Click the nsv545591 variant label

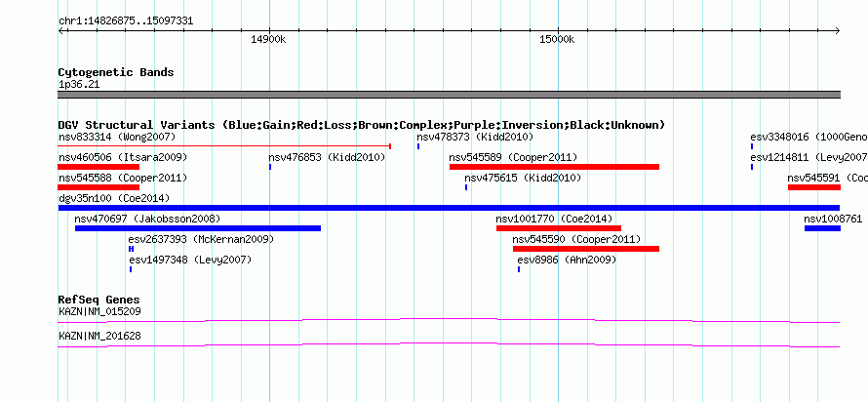[828, 179]
